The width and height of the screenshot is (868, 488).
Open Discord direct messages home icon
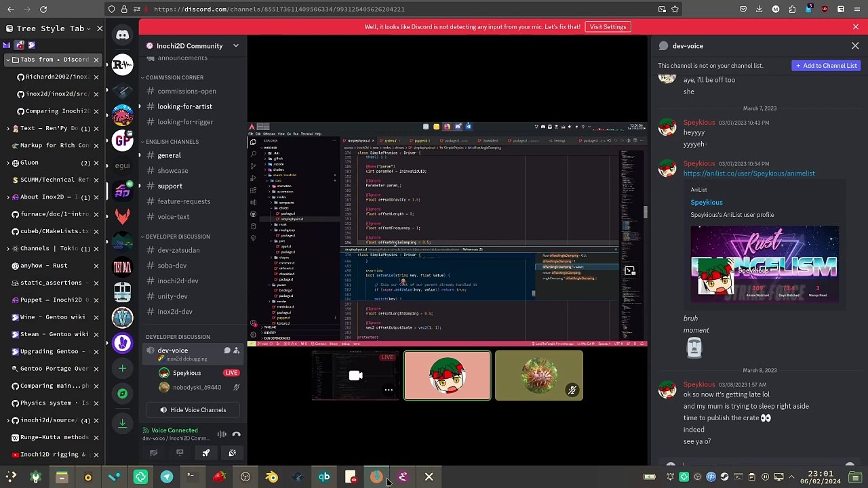(x=122, y=35)
